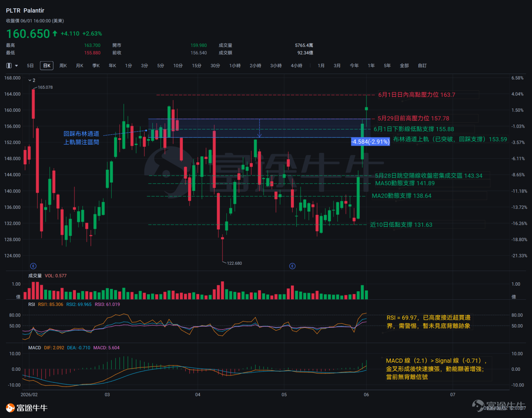The width and height of the screenshot is (532, 418).
Task: Select the MA50動態支撐 141.89 annotation
Action: click(x=405, y=183)
